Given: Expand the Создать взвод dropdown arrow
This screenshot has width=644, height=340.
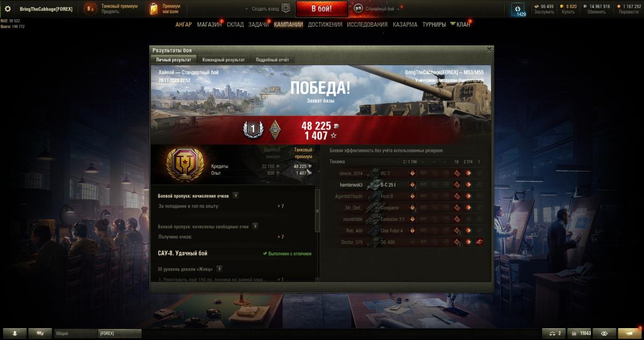Looking at the screenshot, I should 247,9.
